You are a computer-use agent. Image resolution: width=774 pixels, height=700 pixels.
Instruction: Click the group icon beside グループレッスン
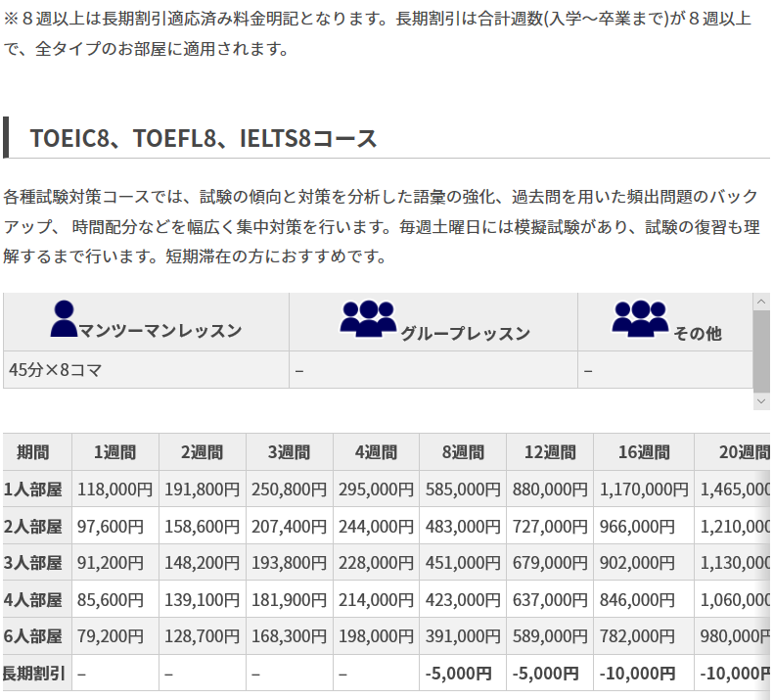pyautogui.click(x=367, y=318)
